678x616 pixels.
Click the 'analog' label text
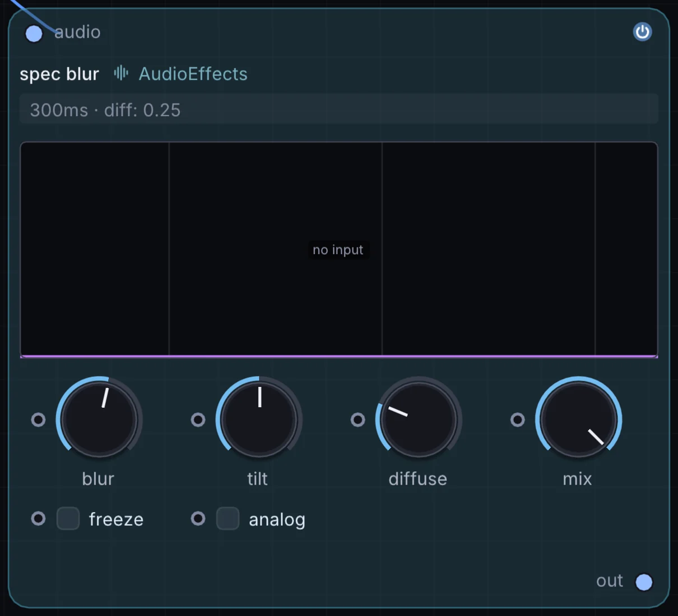277,520
